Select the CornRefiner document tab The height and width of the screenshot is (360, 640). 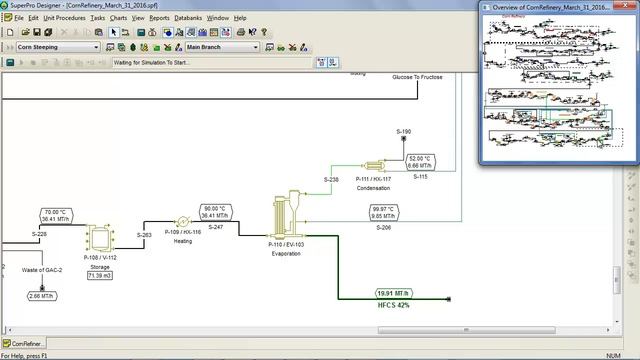(23, 343)
